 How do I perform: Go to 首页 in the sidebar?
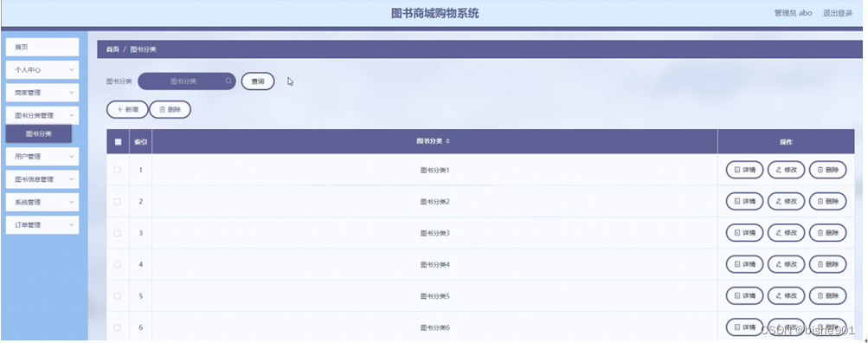click(x=42, y=47)
